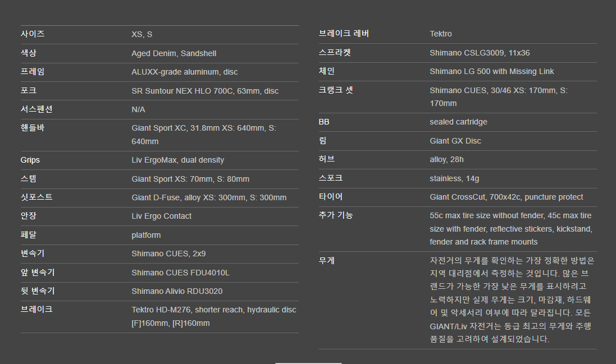Click the 무게 row label

click(326, 261)
